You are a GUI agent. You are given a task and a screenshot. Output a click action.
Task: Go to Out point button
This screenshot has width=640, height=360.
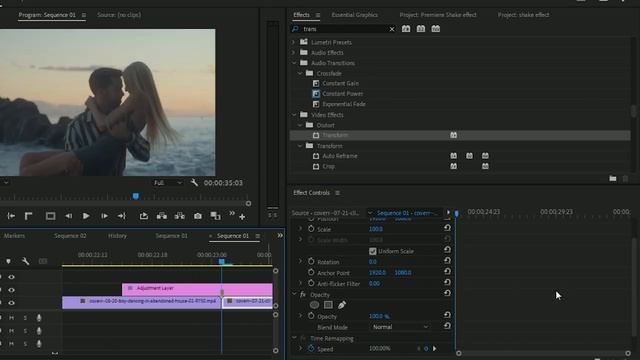(x=122, y=216)
